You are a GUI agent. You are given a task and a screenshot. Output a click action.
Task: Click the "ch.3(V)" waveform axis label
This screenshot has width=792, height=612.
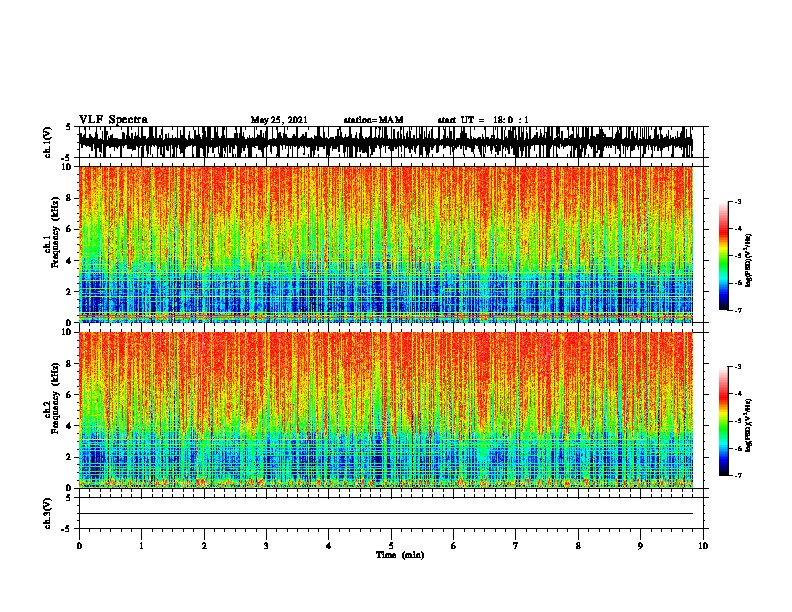[48, 513]
